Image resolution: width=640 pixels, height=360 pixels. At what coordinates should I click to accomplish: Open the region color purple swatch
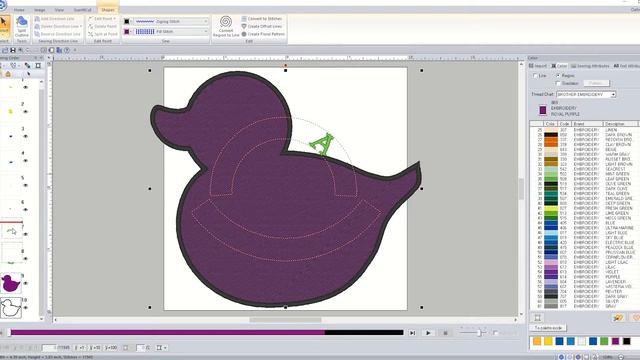tap(127, 31)
